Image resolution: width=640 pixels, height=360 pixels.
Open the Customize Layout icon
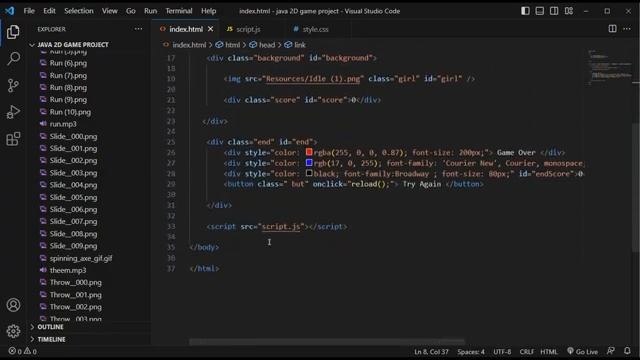pos(569,11)
